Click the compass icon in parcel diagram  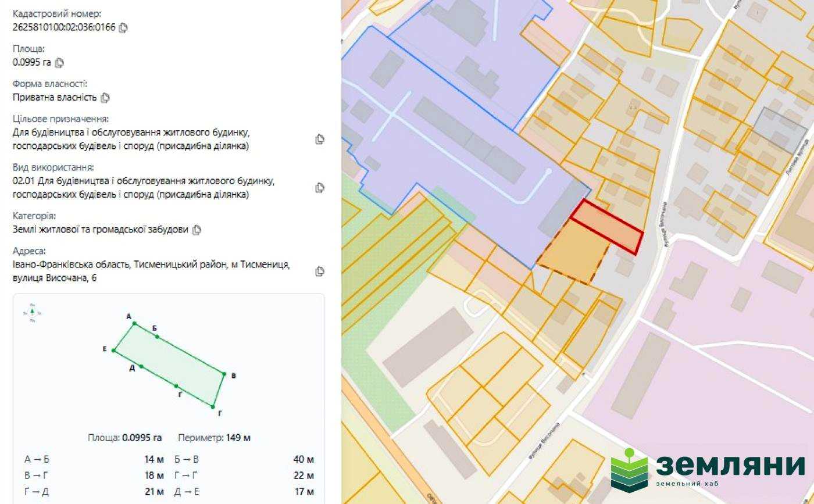32,312
